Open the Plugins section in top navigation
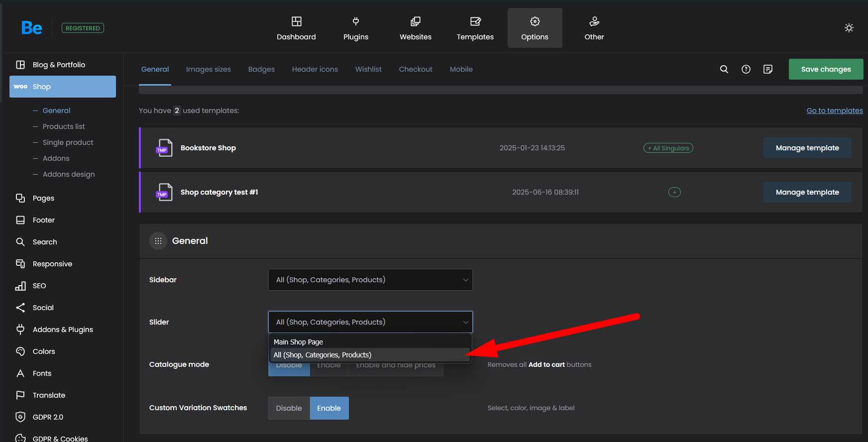Viewport: 868px width, 442px height. (x=356, y=28)
